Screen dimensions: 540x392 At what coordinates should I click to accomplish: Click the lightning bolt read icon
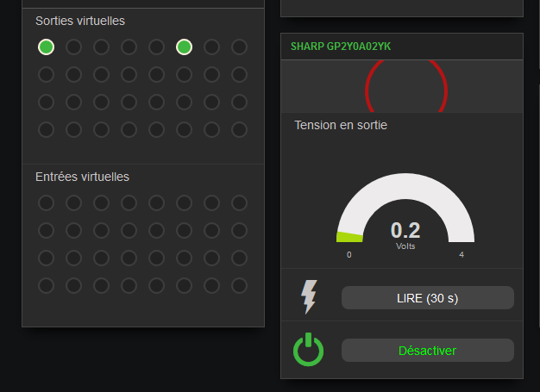coord(309,297)
